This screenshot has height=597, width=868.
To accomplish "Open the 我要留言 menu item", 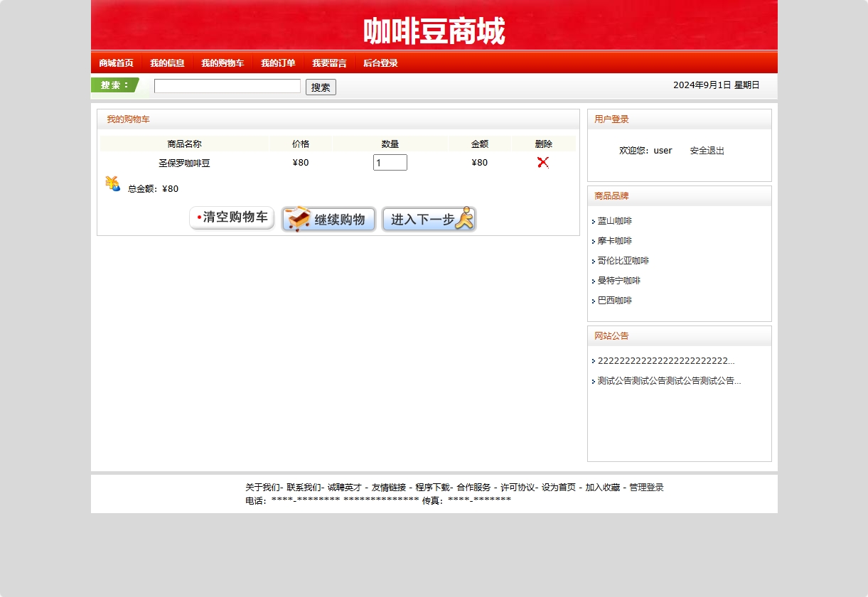I will (329, 63).
